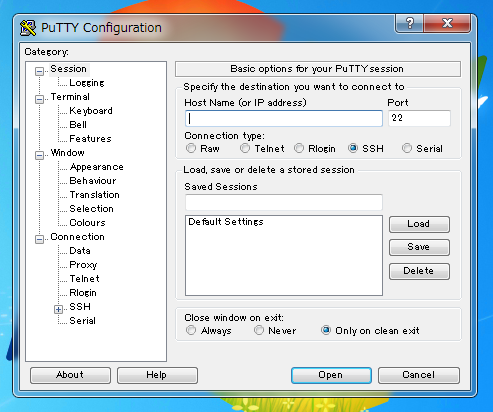Open the Data category
This screenshot has width=493, height=412.
point(80,251)
